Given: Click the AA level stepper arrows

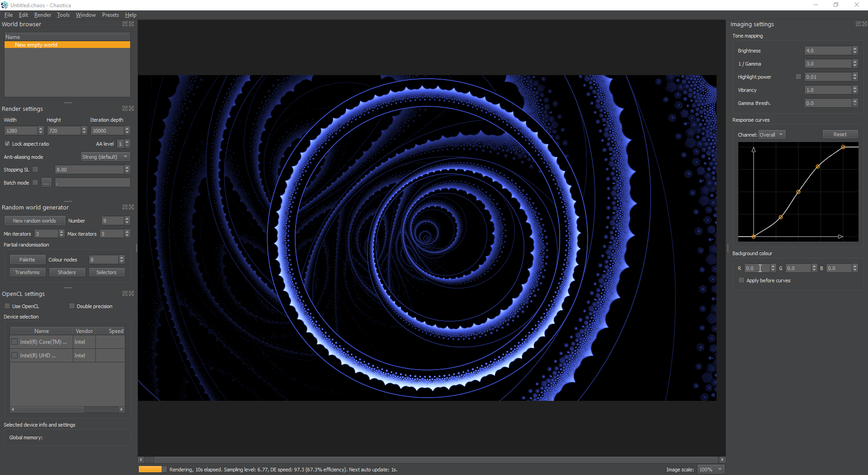Looking at the screenshot, I should (127, 144).
